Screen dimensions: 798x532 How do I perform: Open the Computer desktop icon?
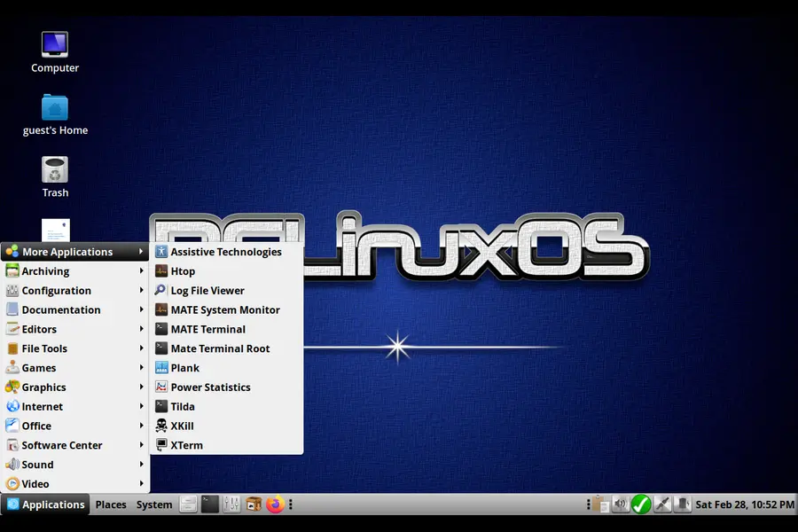(x=54, y=44)
